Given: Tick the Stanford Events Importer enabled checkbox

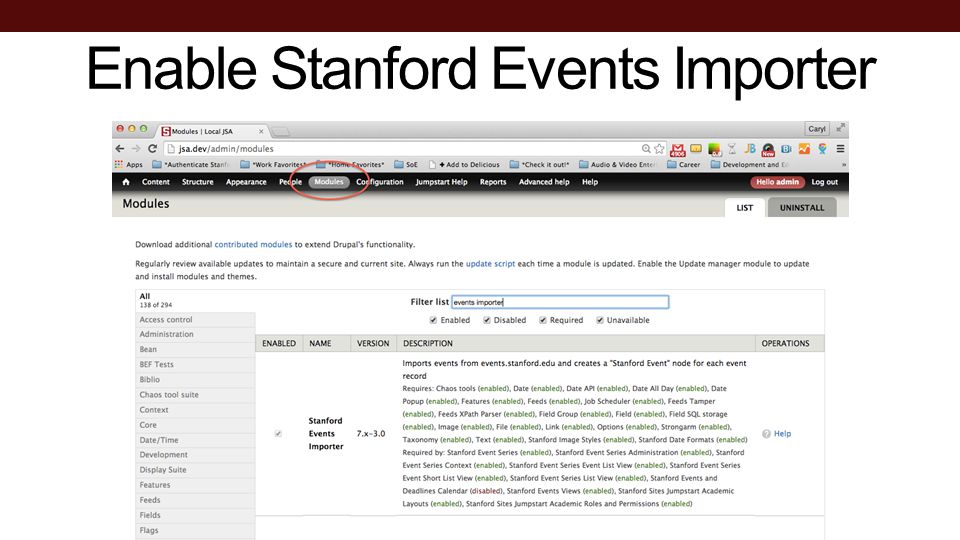Looking at the screenshot, I should [278, 433].
